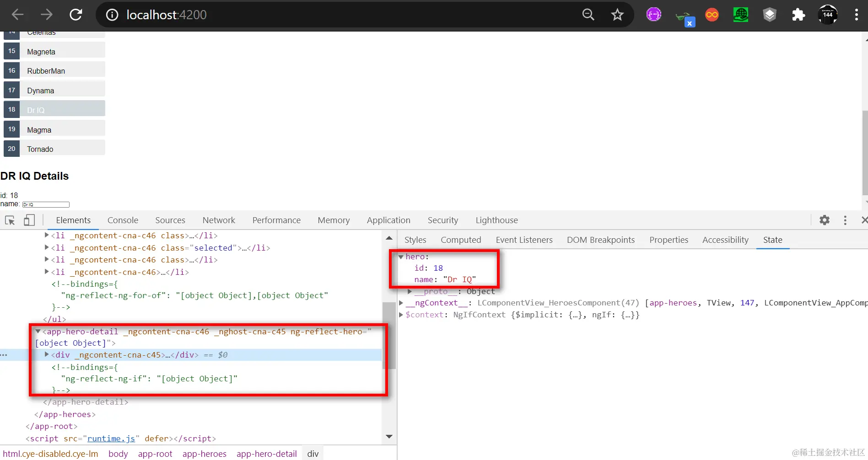Select the app-root breadcrumb

(x=155, y=454)
